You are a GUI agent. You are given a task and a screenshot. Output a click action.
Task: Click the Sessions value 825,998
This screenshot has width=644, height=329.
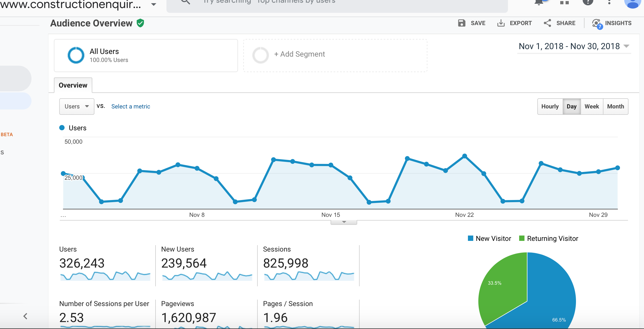[286, 263]
